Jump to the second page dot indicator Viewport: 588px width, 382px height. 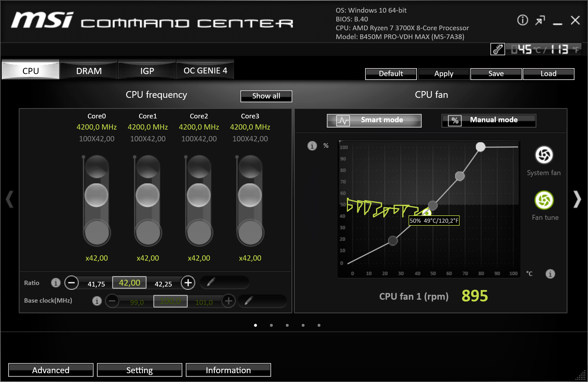[x=271, y=325]
